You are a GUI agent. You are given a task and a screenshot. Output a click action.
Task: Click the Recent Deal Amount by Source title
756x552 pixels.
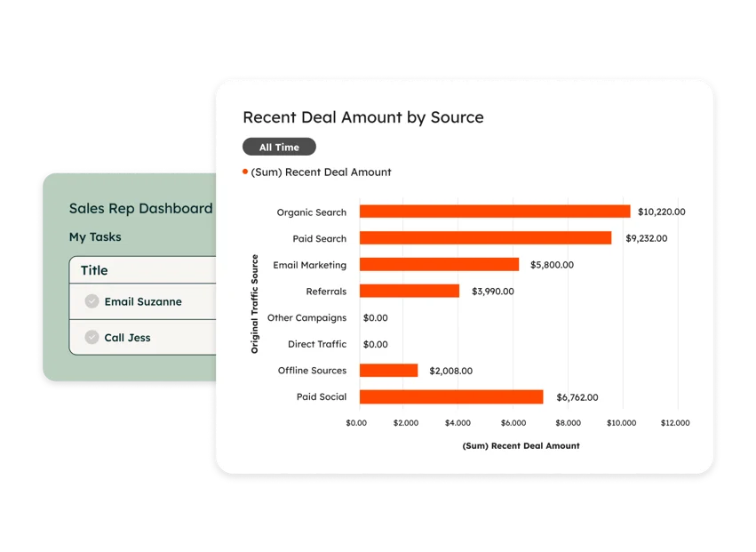362,117
